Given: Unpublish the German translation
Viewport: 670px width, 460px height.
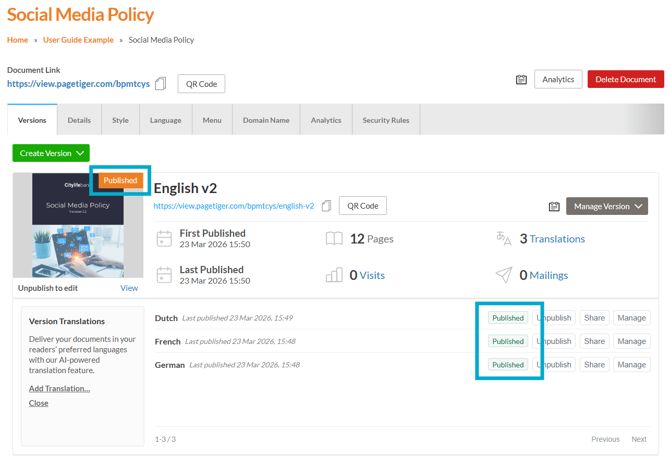Looking at the screenshot, I should pyautogui.click(x=554, y=365).
